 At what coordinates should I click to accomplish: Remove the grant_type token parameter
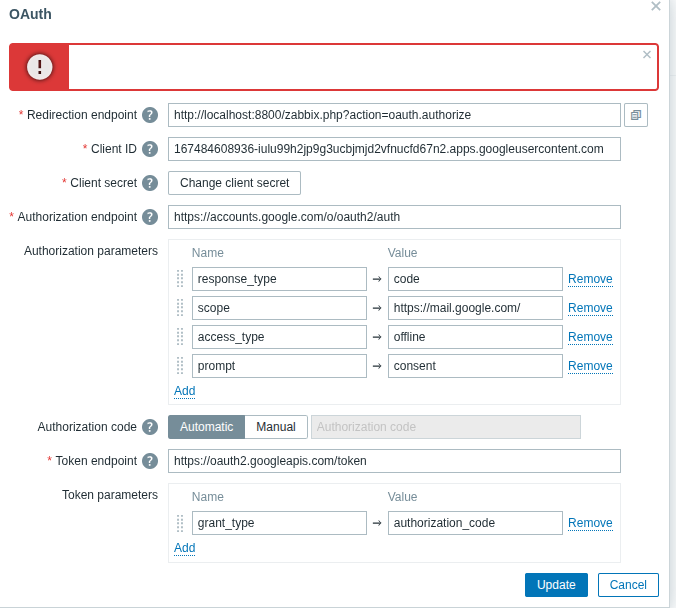(x=590, y=523)
